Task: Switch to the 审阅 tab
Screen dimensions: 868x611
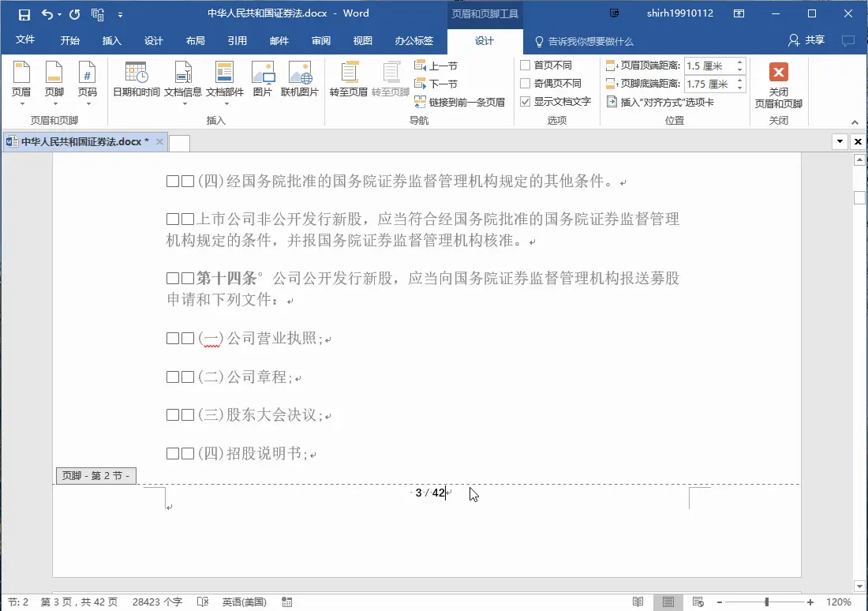Action: 321,41
